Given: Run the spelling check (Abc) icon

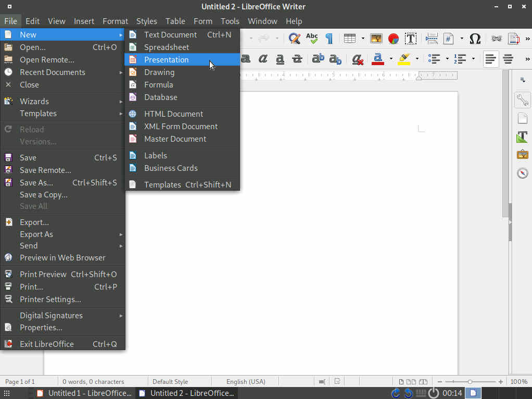Looking at the screenshot, I should tap(312, 39).
